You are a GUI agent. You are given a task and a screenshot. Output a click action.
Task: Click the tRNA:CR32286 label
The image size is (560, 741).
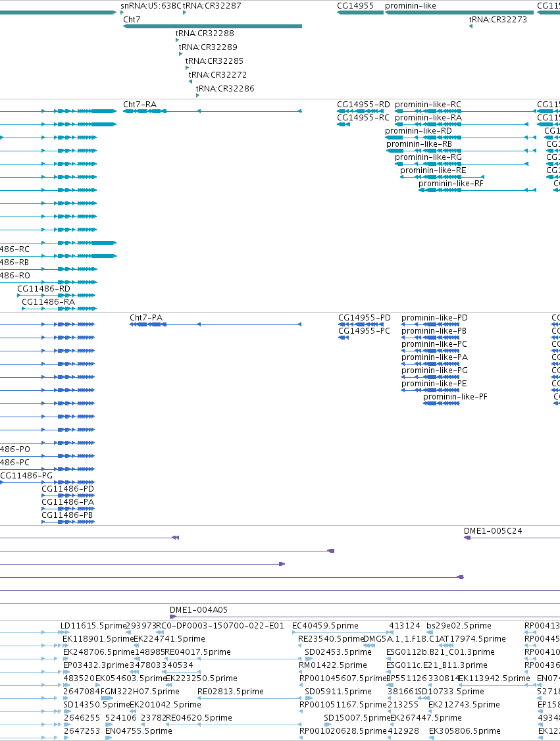(x=225, y=88)
